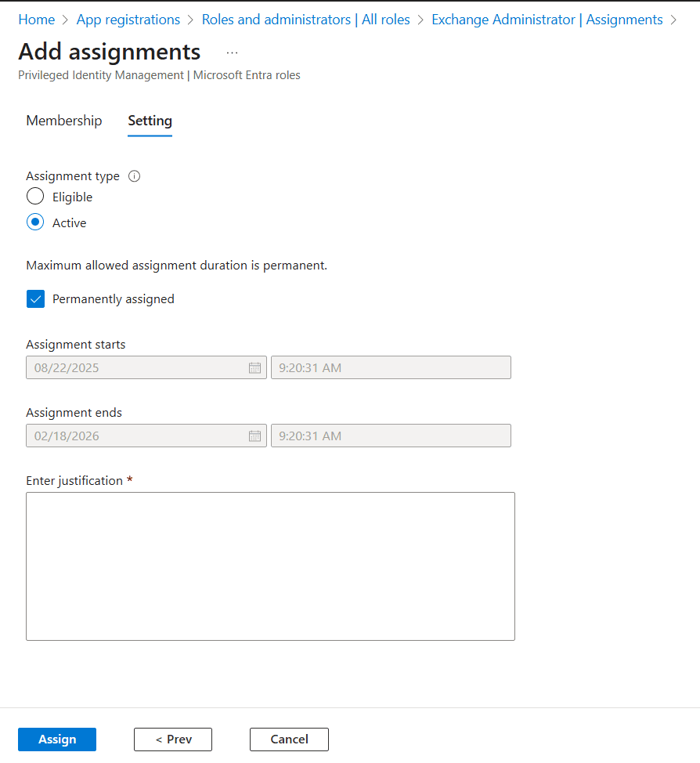700x763 pixels.
Task: Open the Assignment ends calendar picker icon
Action: (254, 436)
